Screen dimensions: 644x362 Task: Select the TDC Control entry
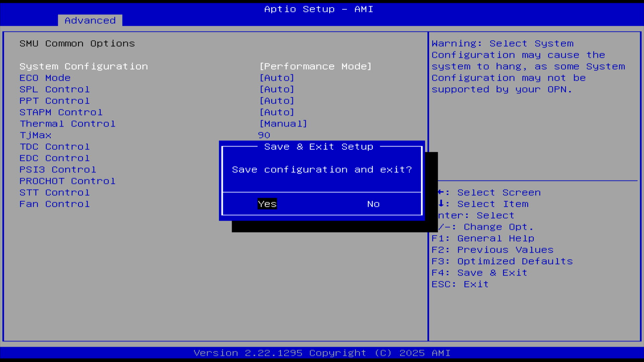(x=55, y=147)
